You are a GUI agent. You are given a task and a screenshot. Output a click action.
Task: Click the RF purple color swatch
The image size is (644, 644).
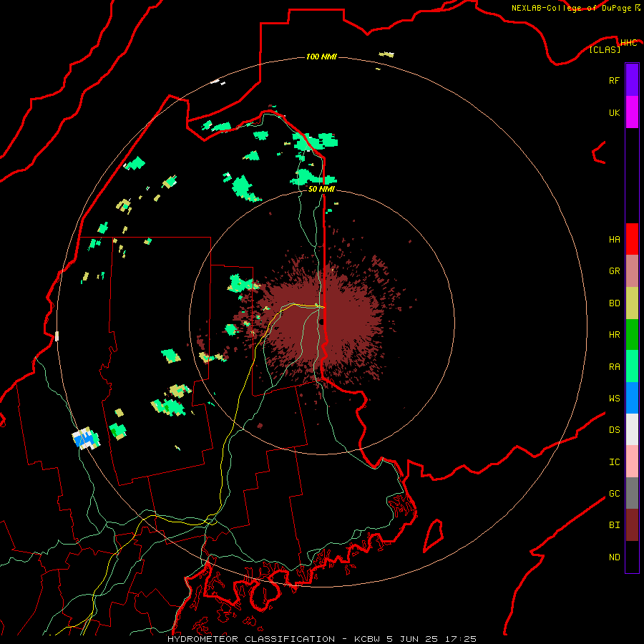click(x=632, y=80)
